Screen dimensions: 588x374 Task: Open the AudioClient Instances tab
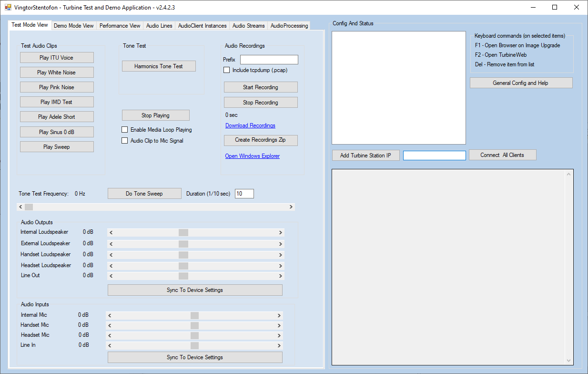pyautogui.click(x=202, y=26)
